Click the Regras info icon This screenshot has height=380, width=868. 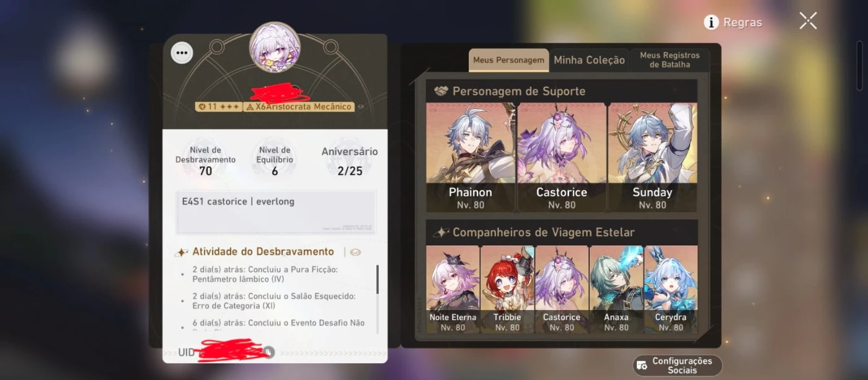pyautogui.click(x=711, y=22)
